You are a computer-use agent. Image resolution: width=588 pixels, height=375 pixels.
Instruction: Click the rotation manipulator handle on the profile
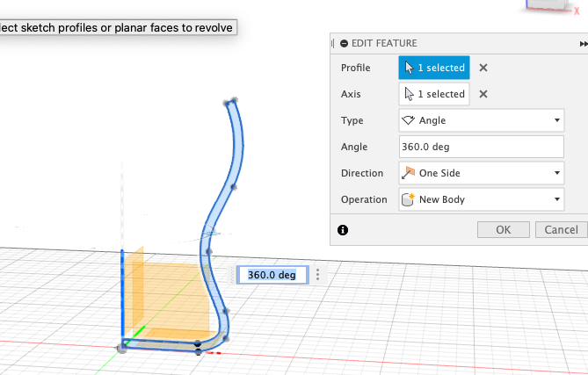pyautogui.click(x=212, y=233)
